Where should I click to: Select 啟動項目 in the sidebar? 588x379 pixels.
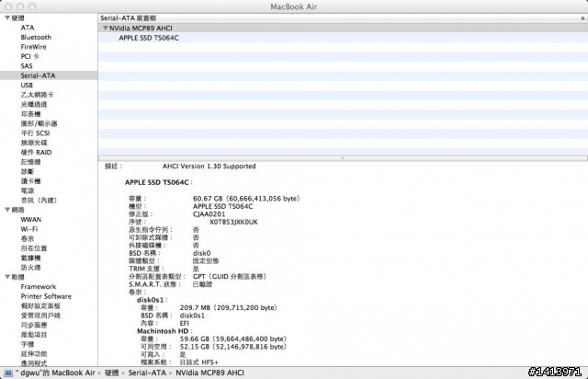34,335
